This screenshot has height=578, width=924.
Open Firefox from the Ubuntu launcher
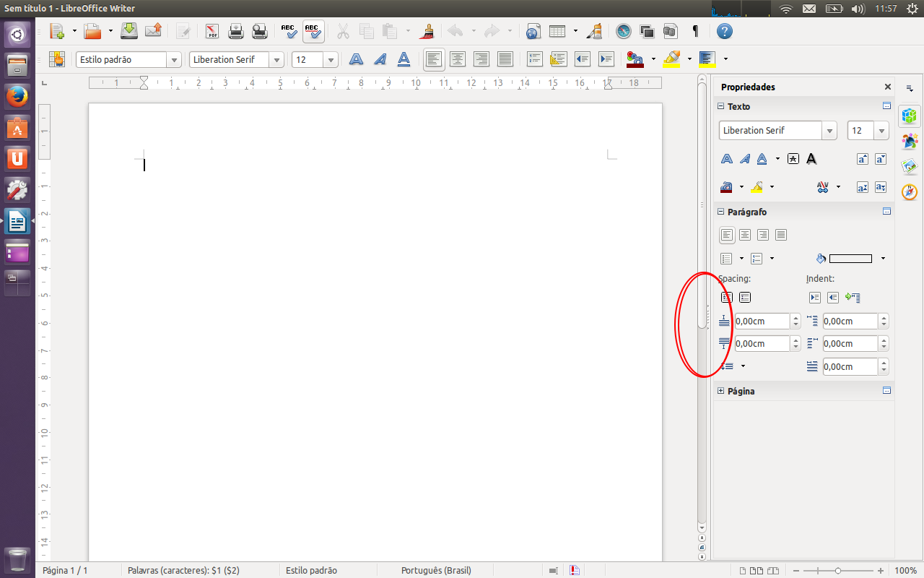(x=17, y=96)
